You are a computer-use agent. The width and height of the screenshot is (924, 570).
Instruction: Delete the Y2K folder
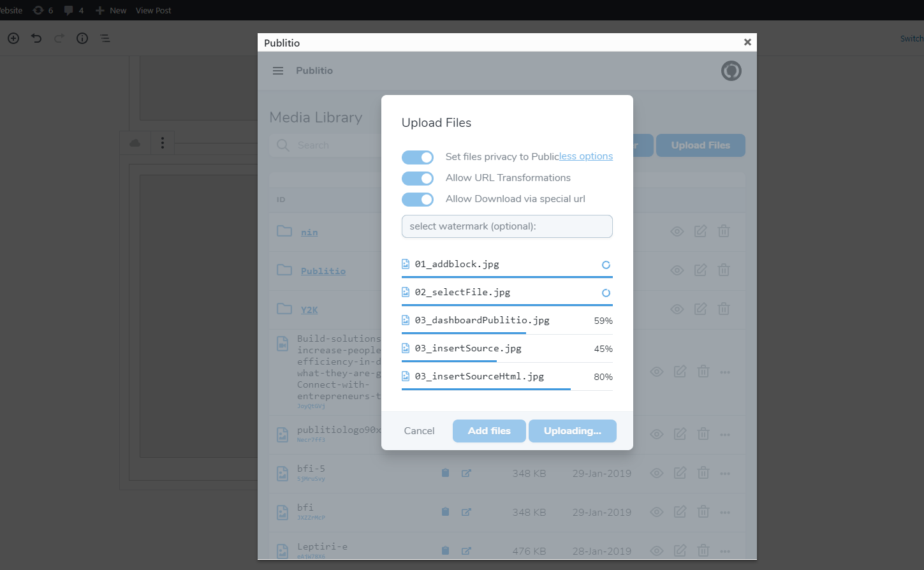click(724, 309)
